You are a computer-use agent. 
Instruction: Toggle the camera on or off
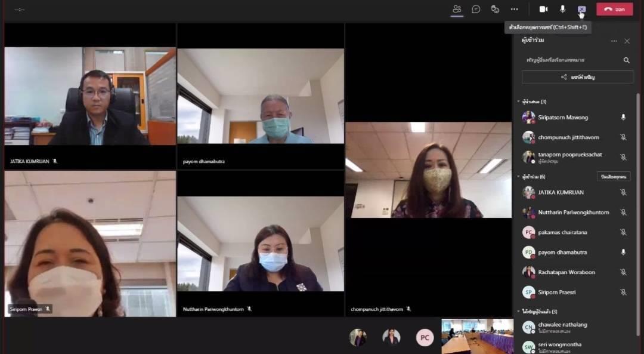pyautogui.click(x=543, y=9)
